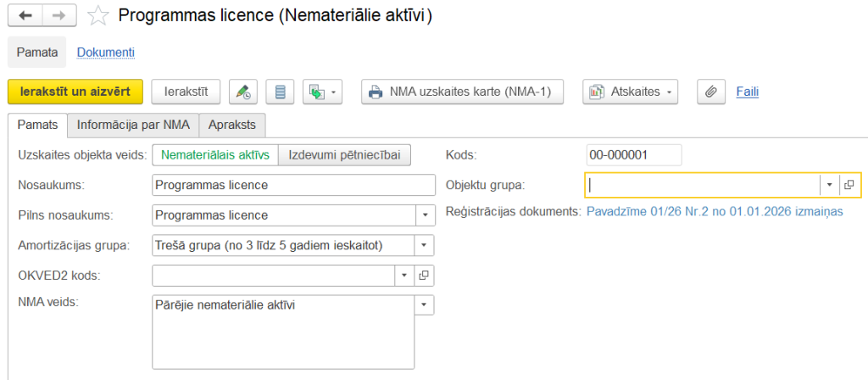The image size is (868, 380).
Task: Select Nemateriālais aktīvs object type
Action: 214,155
